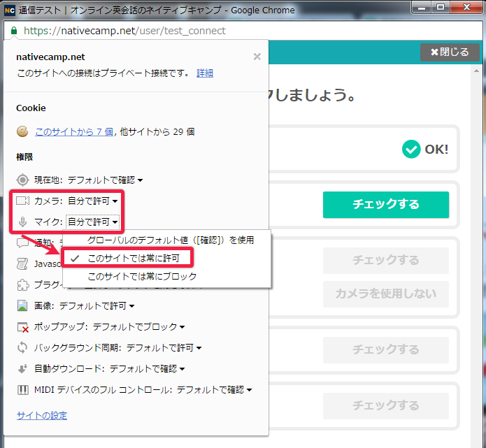Click the MIDI device icon

22,389
